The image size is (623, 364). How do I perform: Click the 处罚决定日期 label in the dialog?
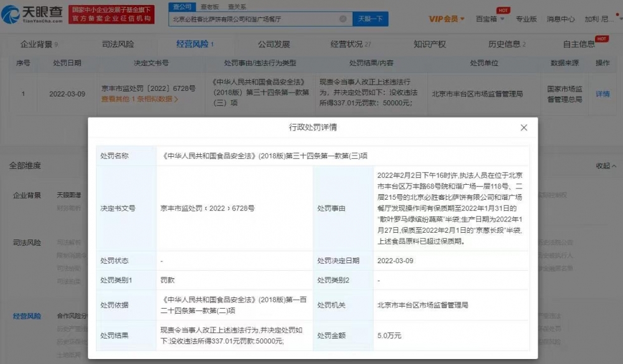click(x=338, y=261)
